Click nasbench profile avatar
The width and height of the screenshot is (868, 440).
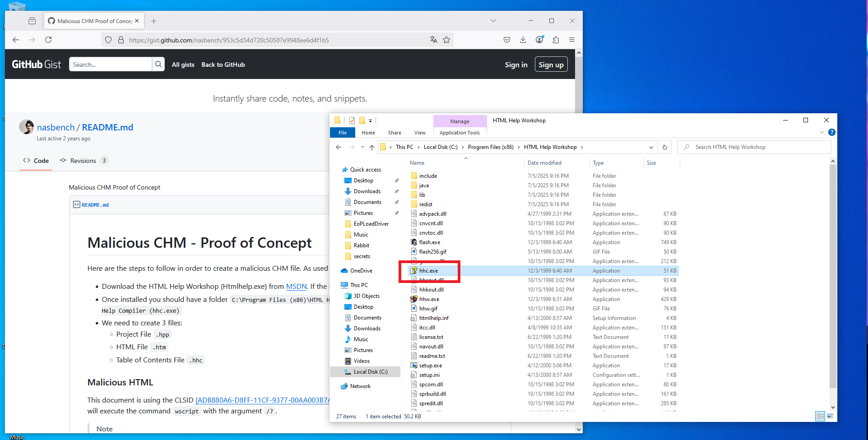pyautogui.click(x=27, y=127)
